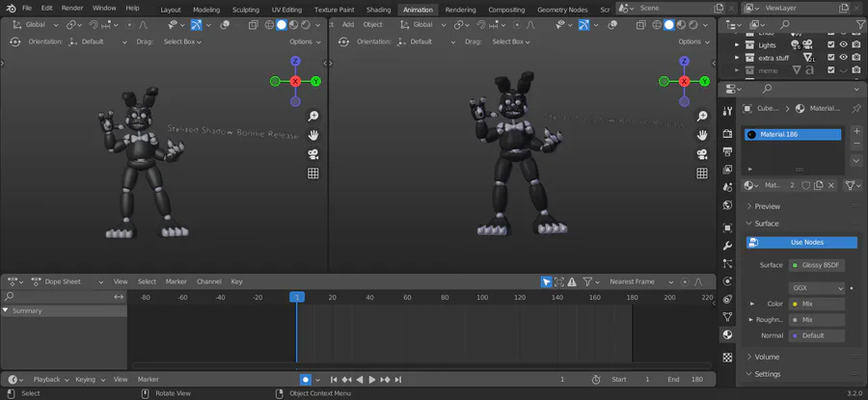Open the Particles properties tab
The height and width of the screenshot is (400, 868).
tap(727, 263)
